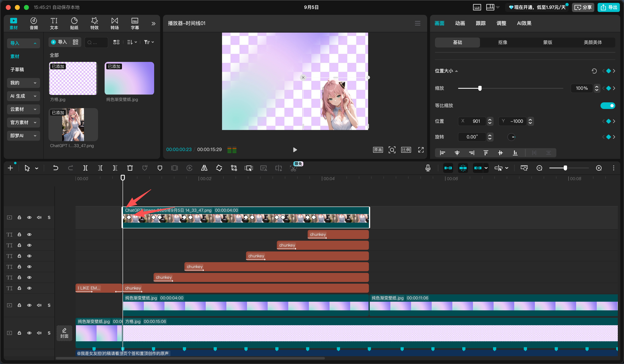
Task: Hide the top ChatGPT image video track
Action: tap(29, 217)
